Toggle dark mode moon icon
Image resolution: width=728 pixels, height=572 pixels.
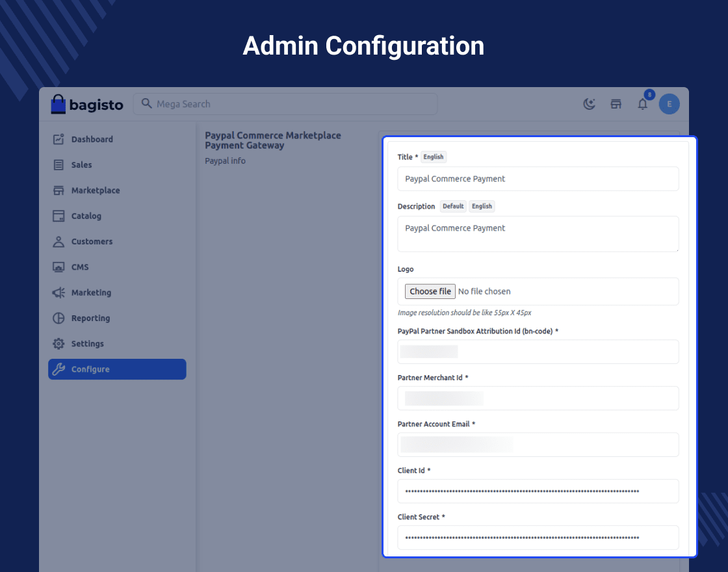(x=590, y=104)
